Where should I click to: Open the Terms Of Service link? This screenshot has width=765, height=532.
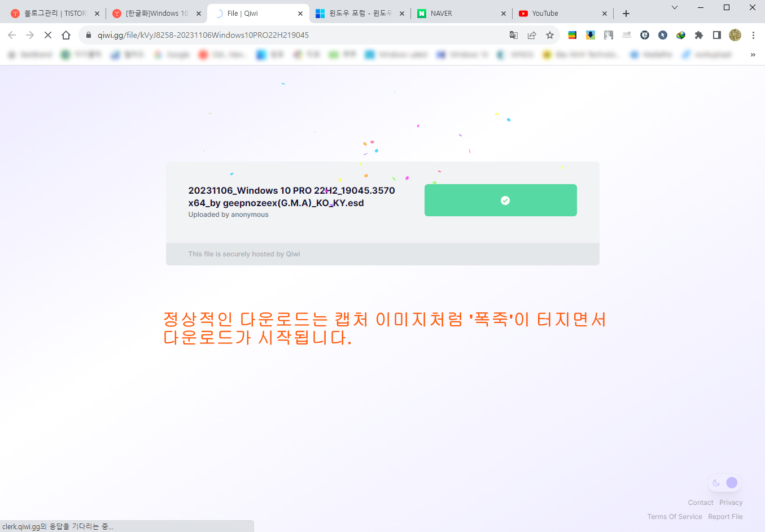point(675,517)
